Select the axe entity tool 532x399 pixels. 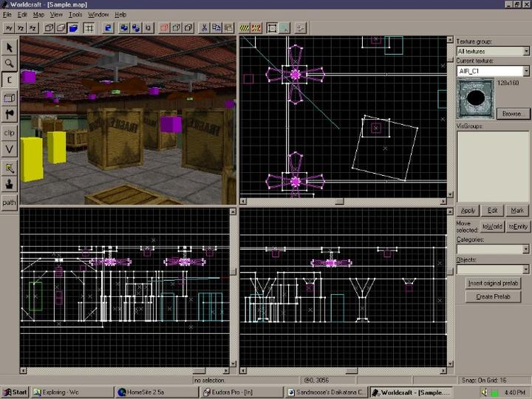point(10,115)
